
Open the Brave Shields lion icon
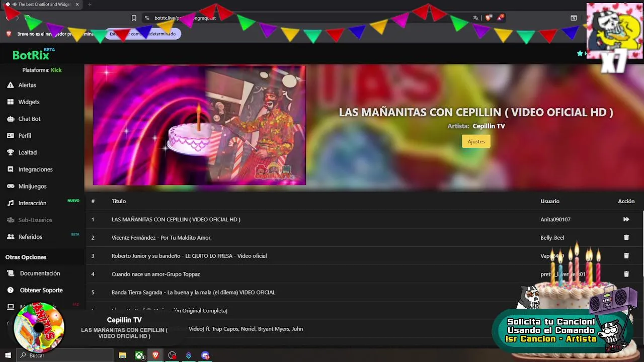pyautogui.click(x=488, y=18)
